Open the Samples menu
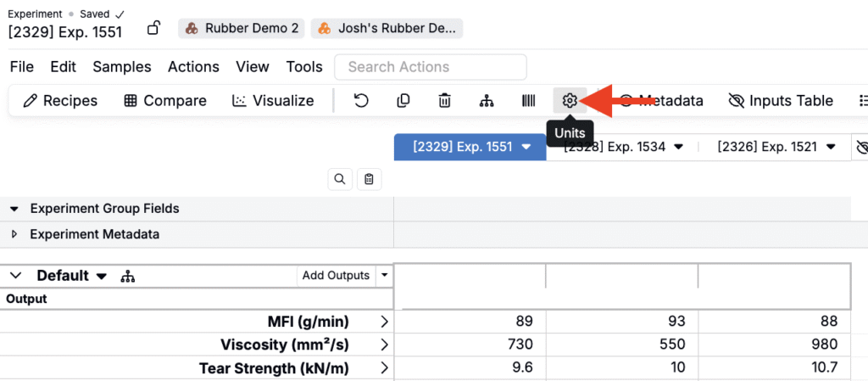The height and width of the screenshot is (381, 868). click(122, 67)
